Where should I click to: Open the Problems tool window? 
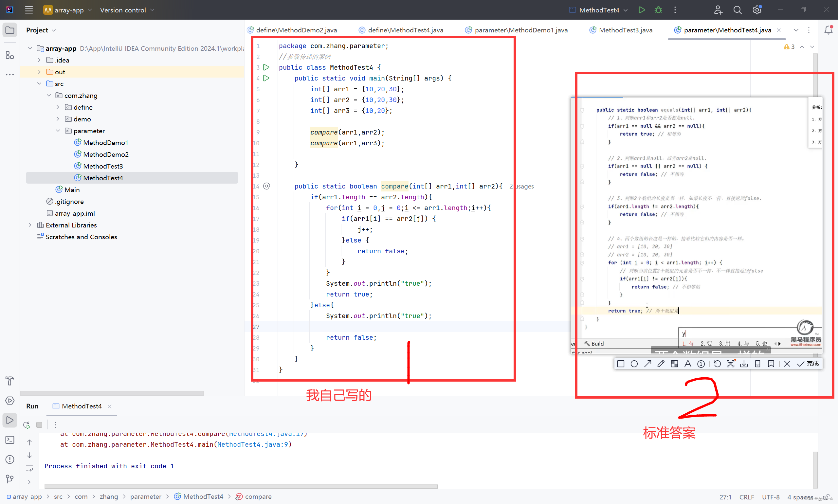tap(10, 459)
